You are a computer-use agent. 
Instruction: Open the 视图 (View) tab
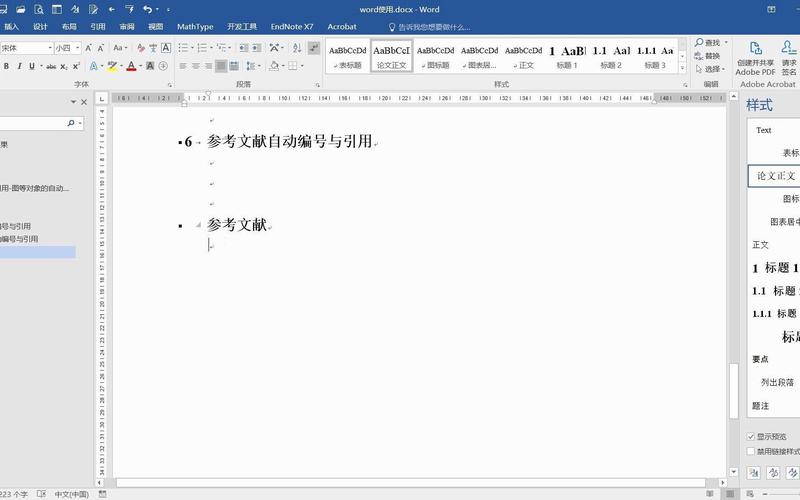156,27
